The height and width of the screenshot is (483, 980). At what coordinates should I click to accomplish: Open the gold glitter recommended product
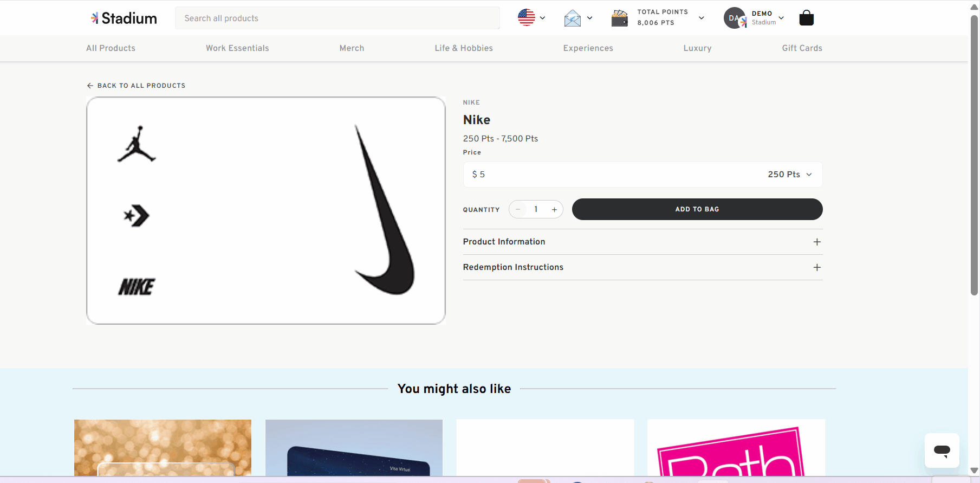163,448
